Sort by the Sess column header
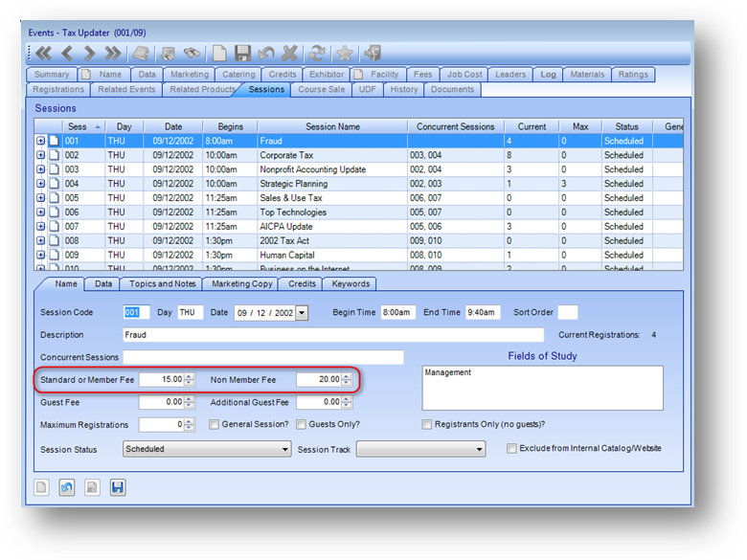 (84, 126)
